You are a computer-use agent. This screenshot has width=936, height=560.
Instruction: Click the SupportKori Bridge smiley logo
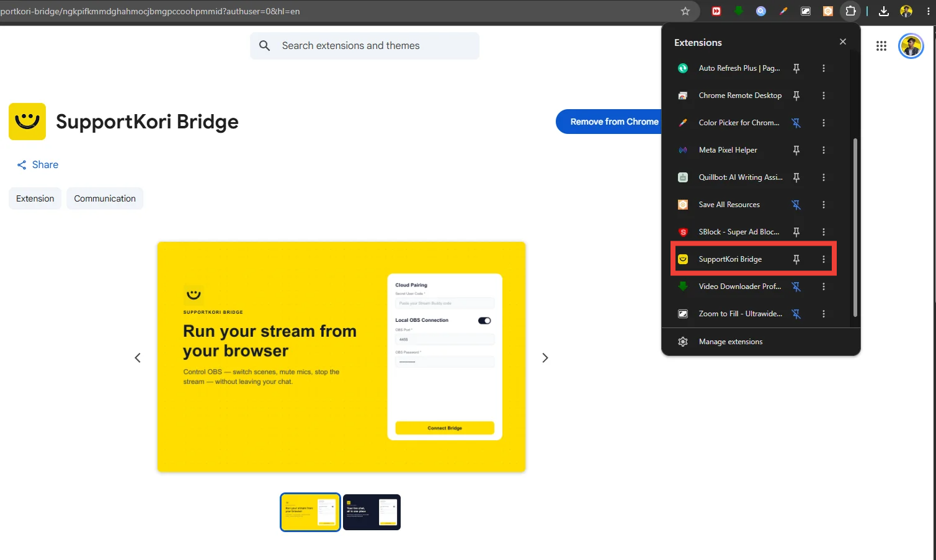pos(27,122)
